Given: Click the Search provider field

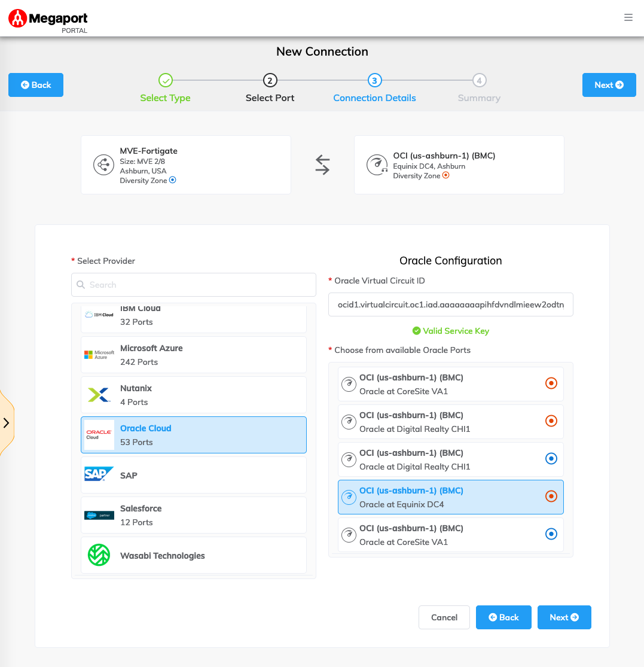Looking at the screenshot, I should click(193, 285).
